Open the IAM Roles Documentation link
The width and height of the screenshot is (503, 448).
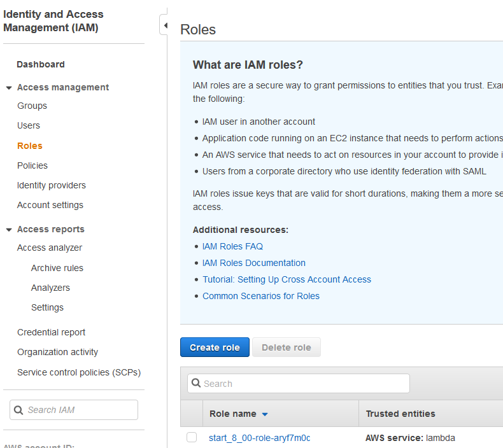point(254,263)
